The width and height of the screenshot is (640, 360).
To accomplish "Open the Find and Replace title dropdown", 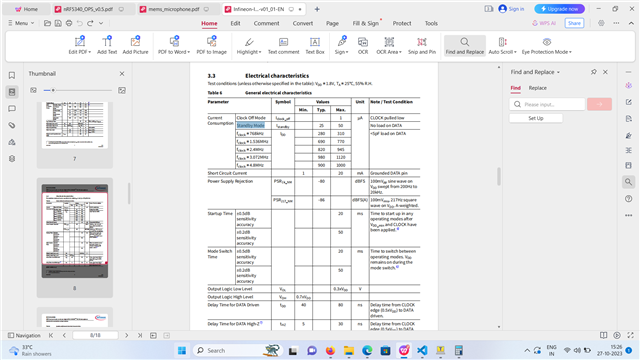I will coord(558,72).
